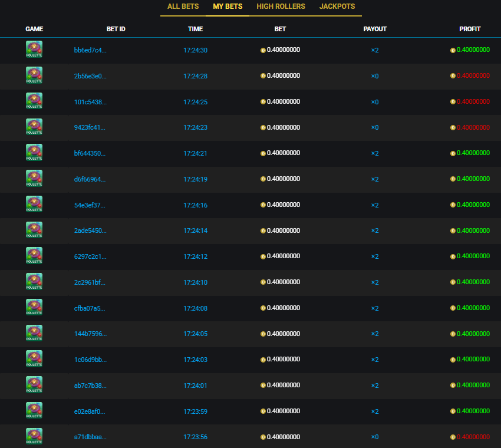Click the Time column header
The height and width of the screenshot is (448, 501).
pos(196,29)
